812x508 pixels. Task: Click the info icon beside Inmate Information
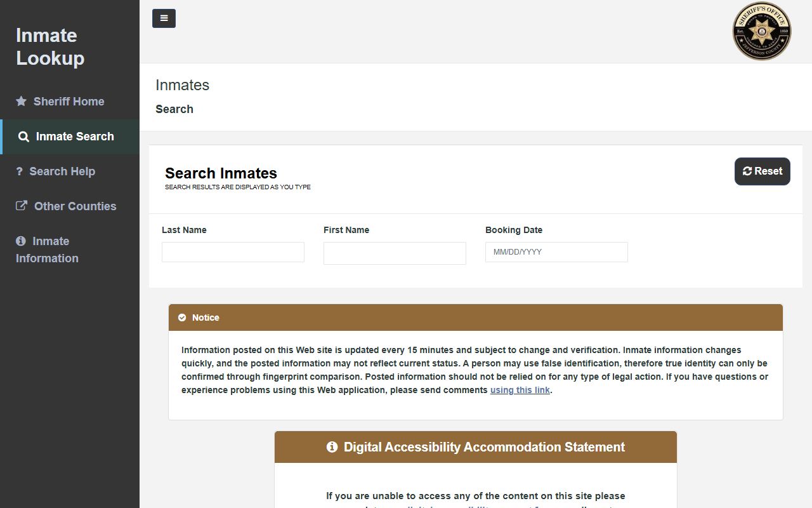click(21, 241)
